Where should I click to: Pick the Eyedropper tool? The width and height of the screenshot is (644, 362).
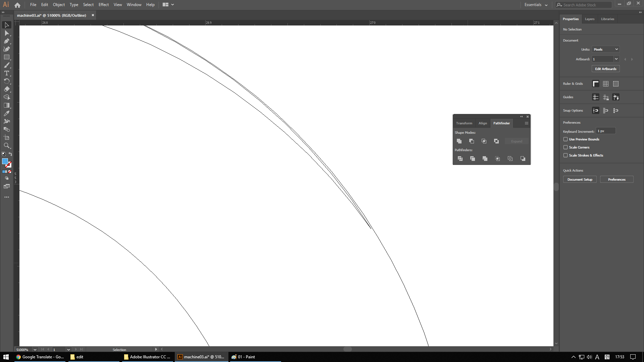7,113
